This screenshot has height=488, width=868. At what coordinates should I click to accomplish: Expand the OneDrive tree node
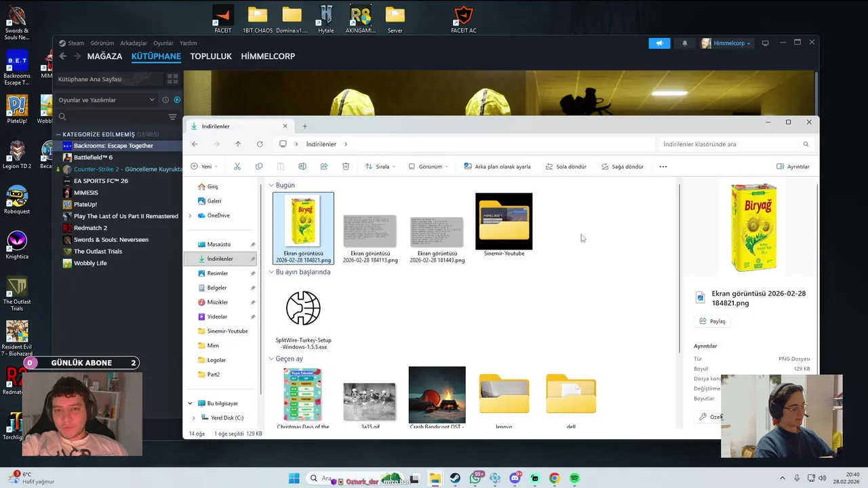tap(190, 216)
